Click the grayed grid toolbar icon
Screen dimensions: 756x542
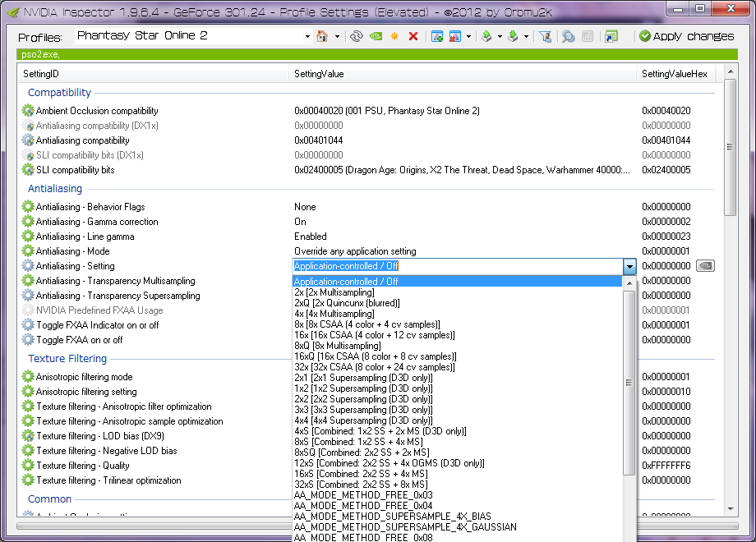pyautogui.click(x=588, y=36)
